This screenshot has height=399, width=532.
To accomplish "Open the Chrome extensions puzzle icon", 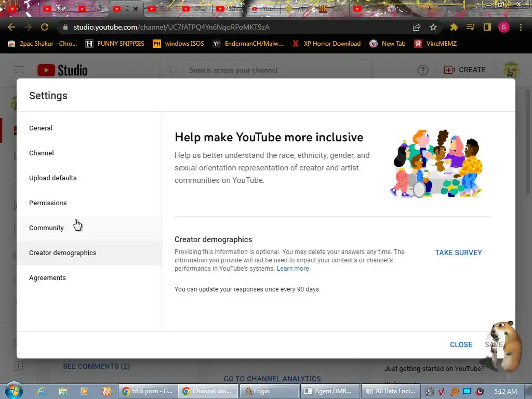I will point(454,27).
